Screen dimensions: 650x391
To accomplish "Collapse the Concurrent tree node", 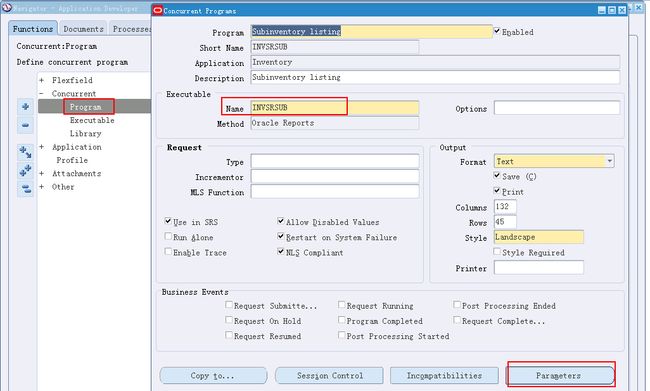I will click(41, 94).
